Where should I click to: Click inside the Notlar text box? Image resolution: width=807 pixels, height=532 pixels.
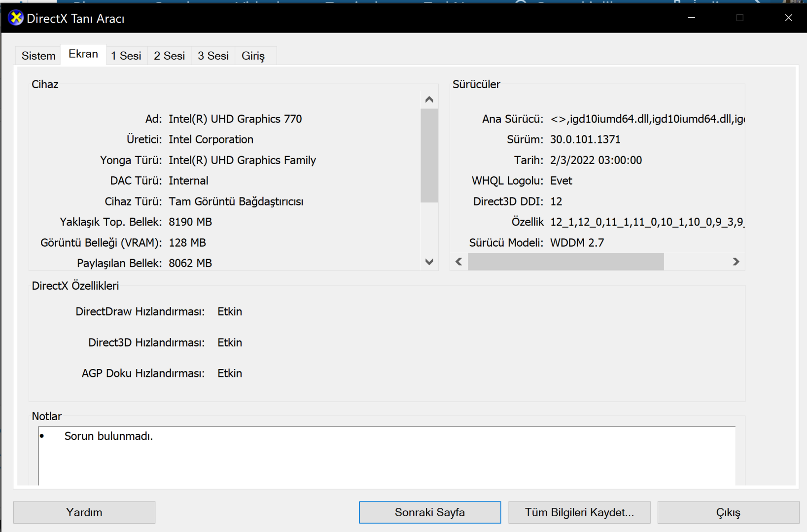(x=387, y=456)
